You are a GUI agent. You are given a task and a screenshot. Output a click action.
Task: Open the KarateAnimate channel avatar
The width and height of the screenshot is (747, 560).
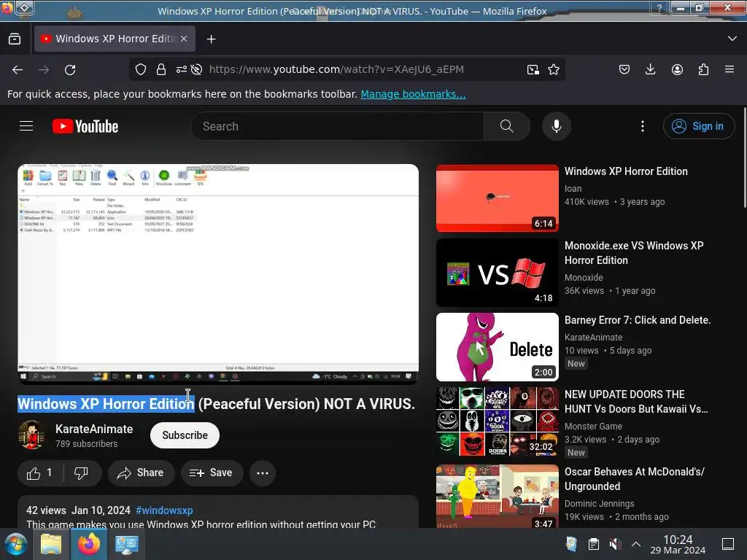click(31, 435)
